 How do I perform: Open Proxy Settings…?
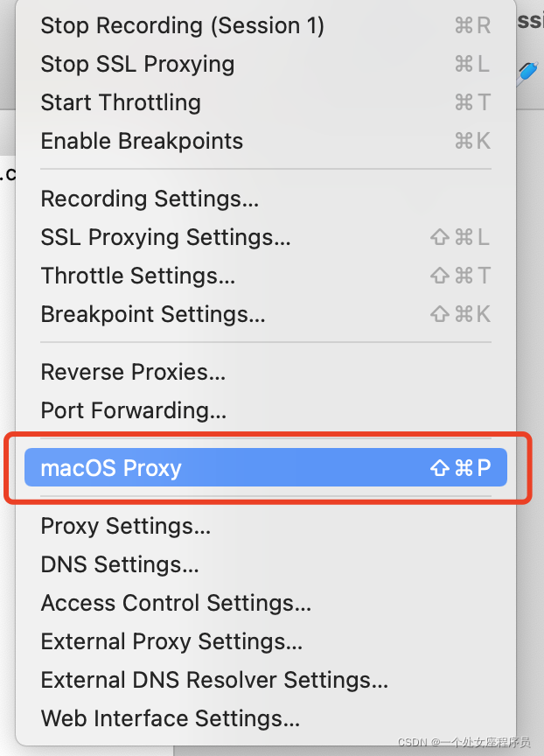click(266, 526)
